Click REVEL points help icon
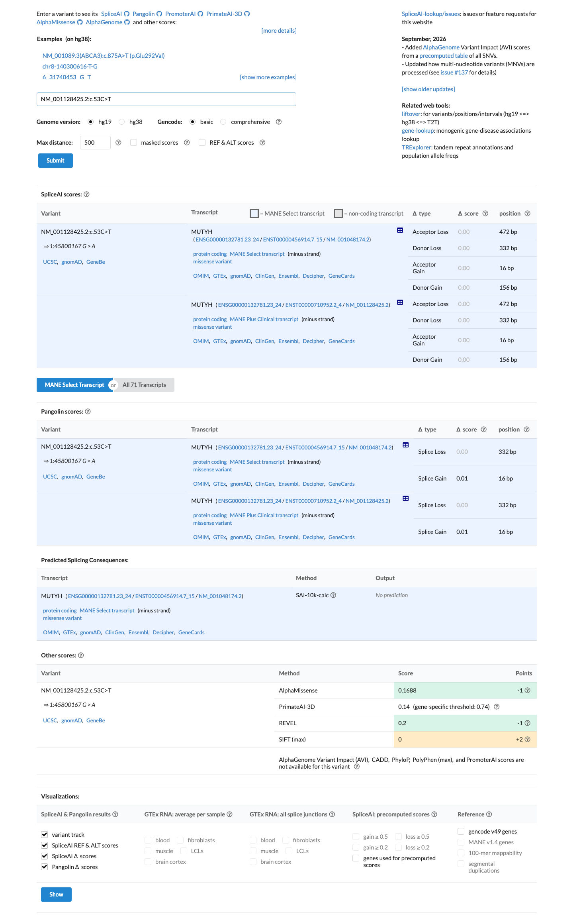The image size is (579, 924). click(x=527, y=723)
